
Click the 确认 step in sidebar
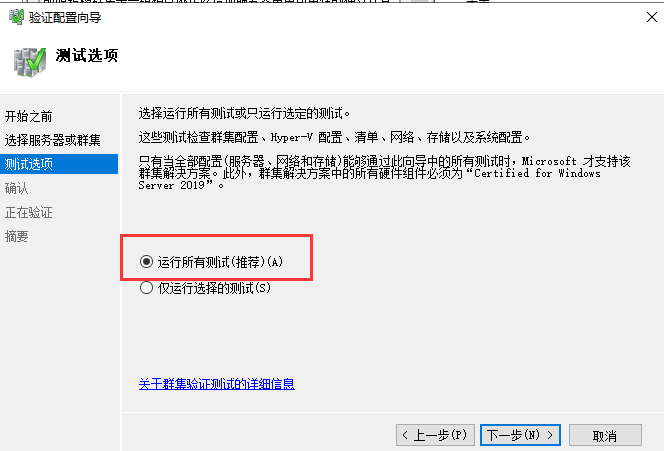(17, 188)
